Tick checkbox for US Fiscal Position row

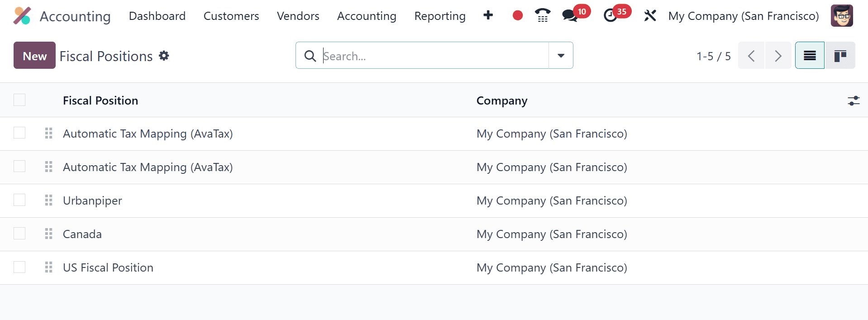click(19, 267)
